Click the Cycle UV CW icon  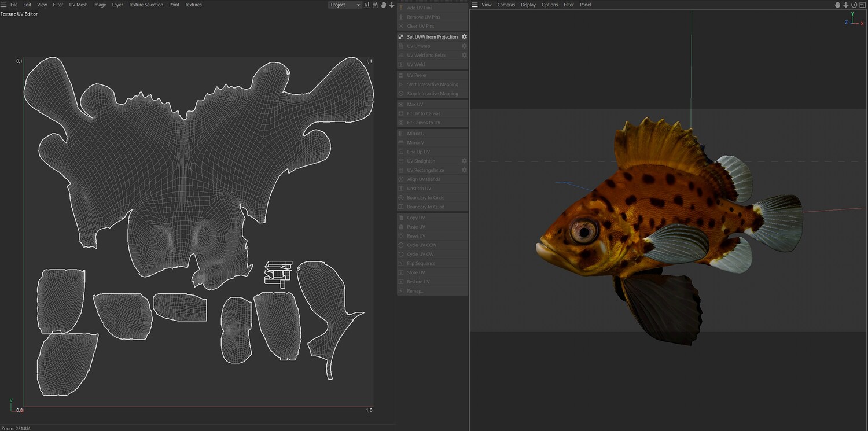point(401,255)
